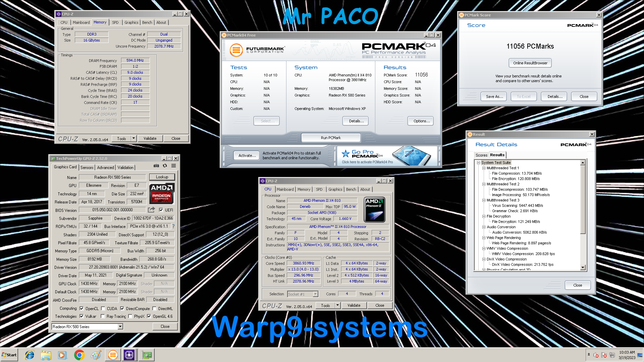
Task: Click the Start button
Action: point(9,355)
